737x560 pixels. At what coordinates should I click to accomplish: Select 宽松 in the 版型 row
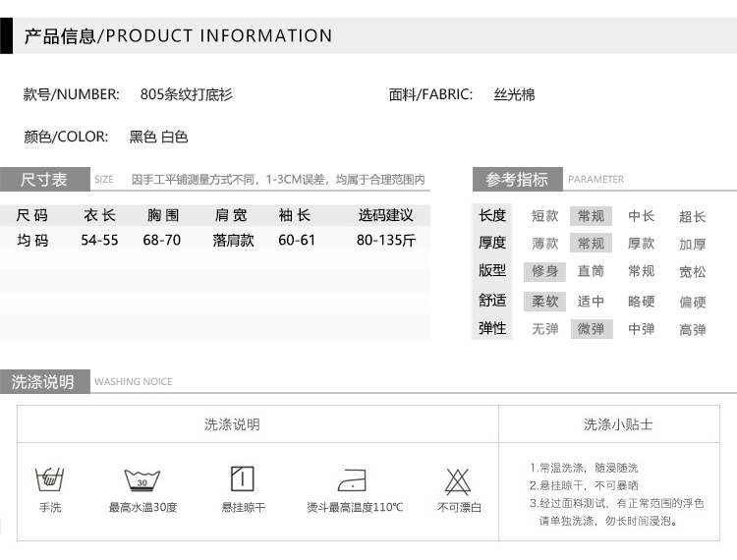692,272
